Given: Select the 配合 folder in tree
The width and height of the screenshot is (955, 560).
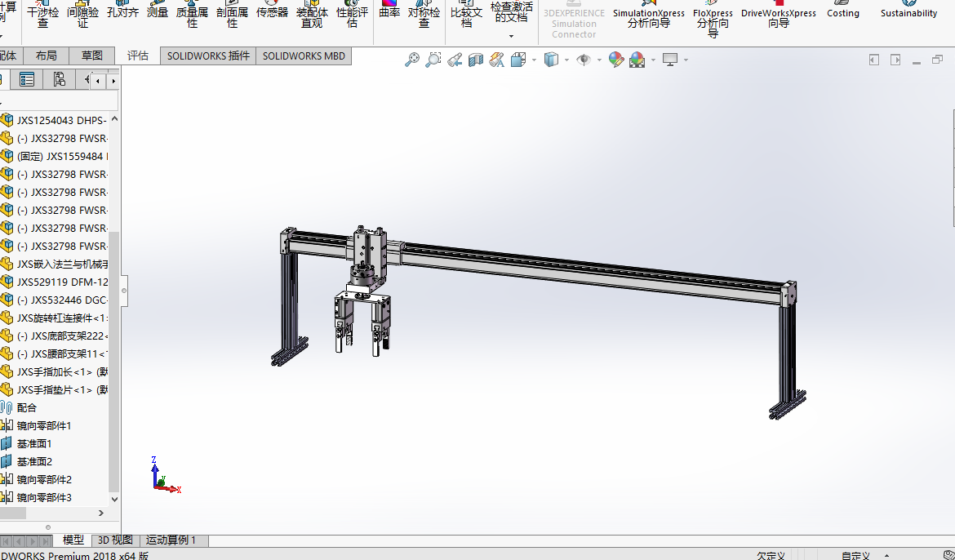Looking at the screenshot, I should coord(27,407).
